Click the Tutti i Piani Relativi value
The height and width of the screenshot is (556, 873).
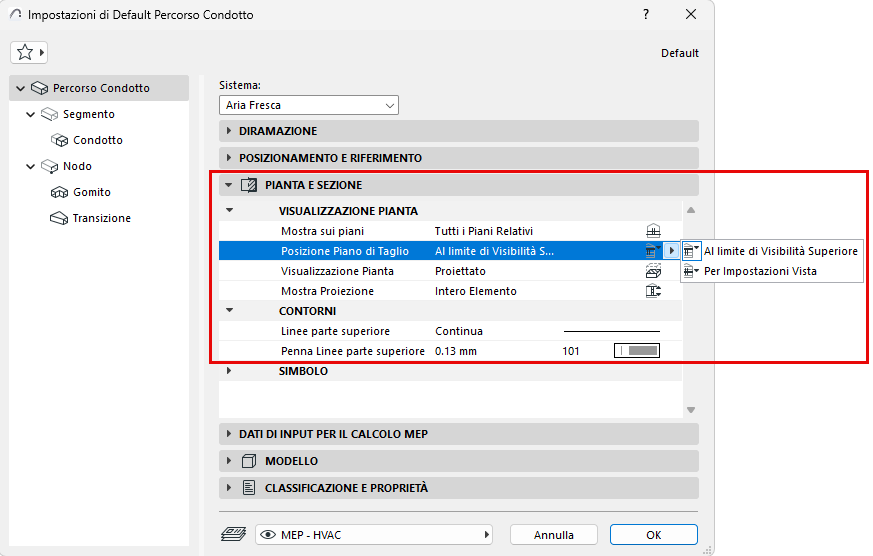[484, 231]
